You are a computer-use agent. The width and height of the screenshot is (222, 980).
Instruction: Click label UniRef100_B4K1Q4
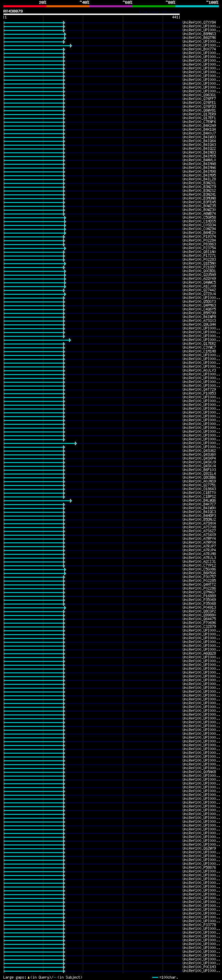199,129
